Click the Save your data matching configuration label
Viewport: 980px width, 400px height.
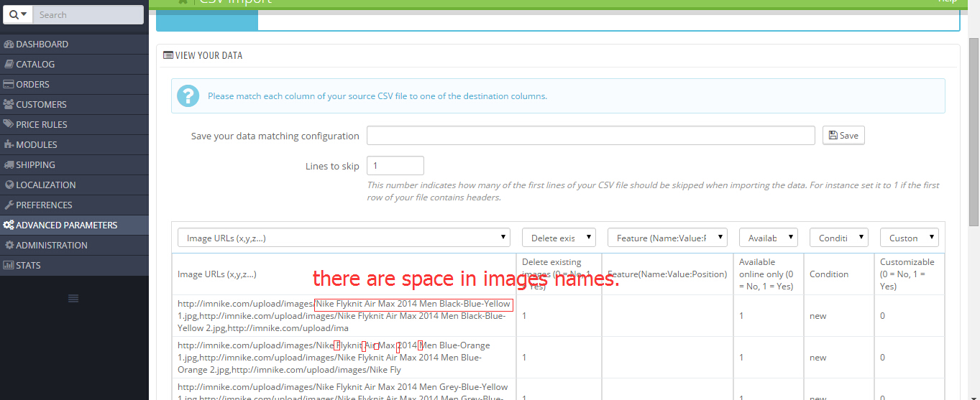click(275, 136)
